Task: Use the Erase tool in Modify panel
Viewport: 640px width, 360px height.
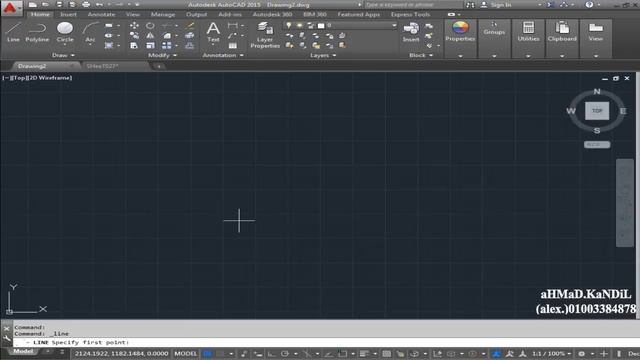Action: 190,25
